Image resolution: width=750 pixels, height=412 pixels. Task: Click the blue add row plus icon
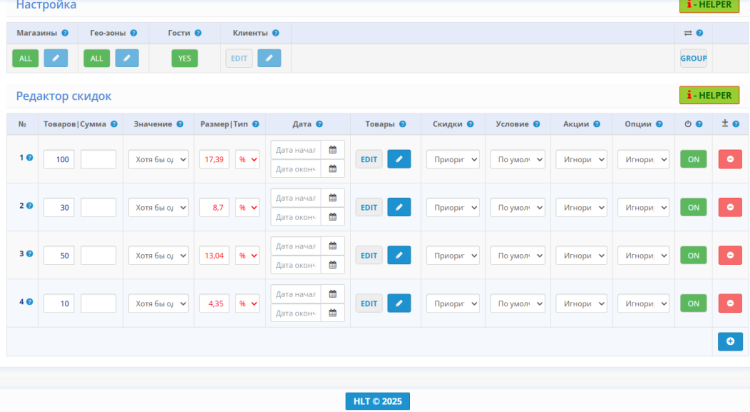click(x=730, y=341)
